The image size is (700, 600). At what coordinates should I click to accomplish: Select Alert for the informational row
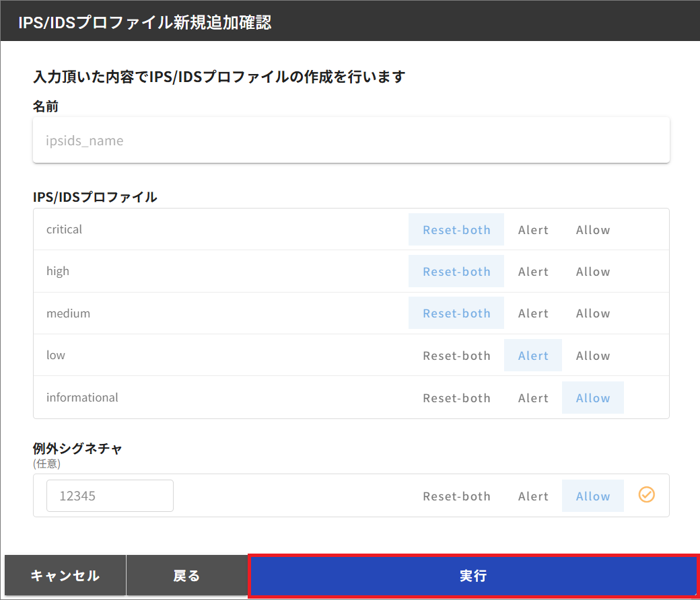[533, 398]
